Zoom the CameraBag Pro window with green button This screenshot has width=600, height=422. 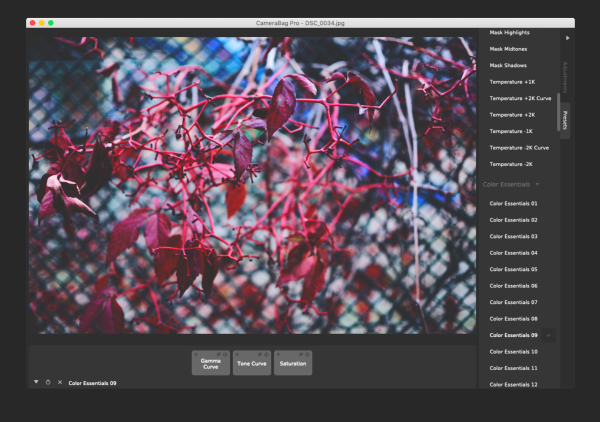tap(51, 23)
